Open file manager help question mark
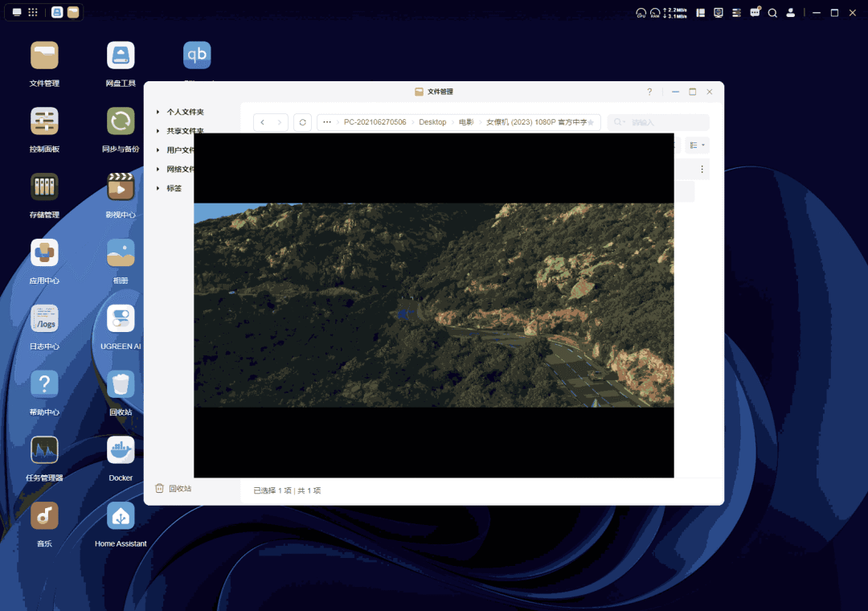The width and height of the screenshot is (868, 611). [649, 92]
